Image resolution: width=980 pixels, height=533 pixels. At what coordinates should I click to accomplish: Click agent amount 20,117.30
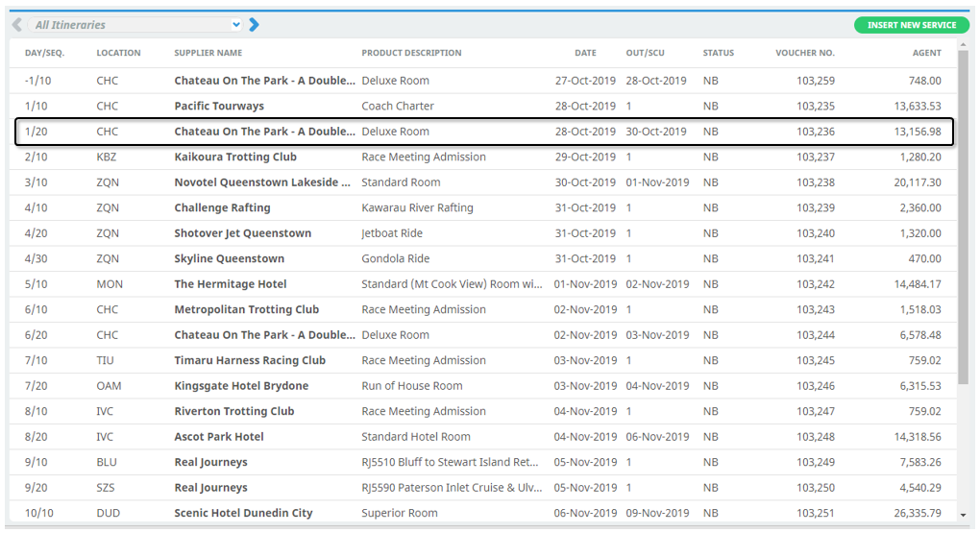coord(918,182)
